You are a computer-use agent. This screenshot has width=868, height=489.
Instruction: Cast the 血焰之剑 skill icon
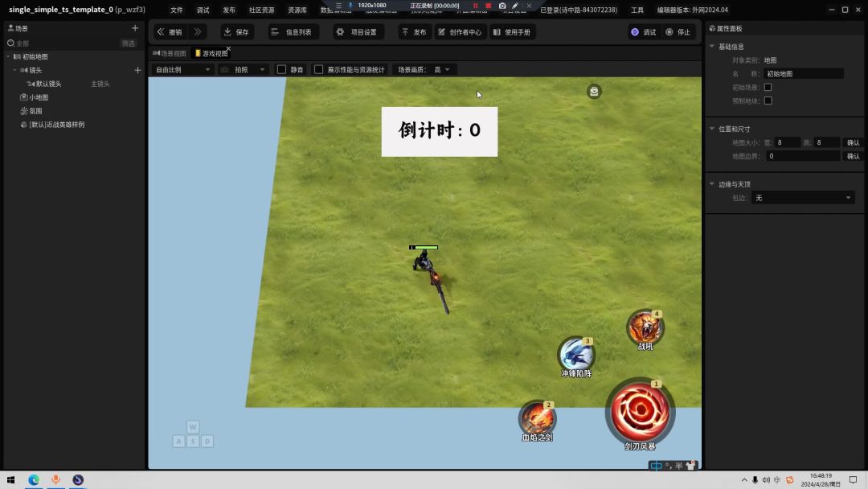tap(537, 417)
